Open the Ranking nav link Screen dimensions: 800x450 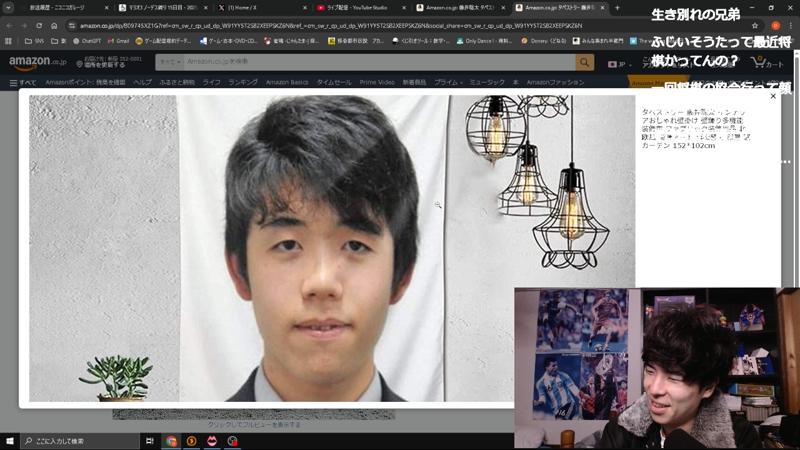click(243, 82)
